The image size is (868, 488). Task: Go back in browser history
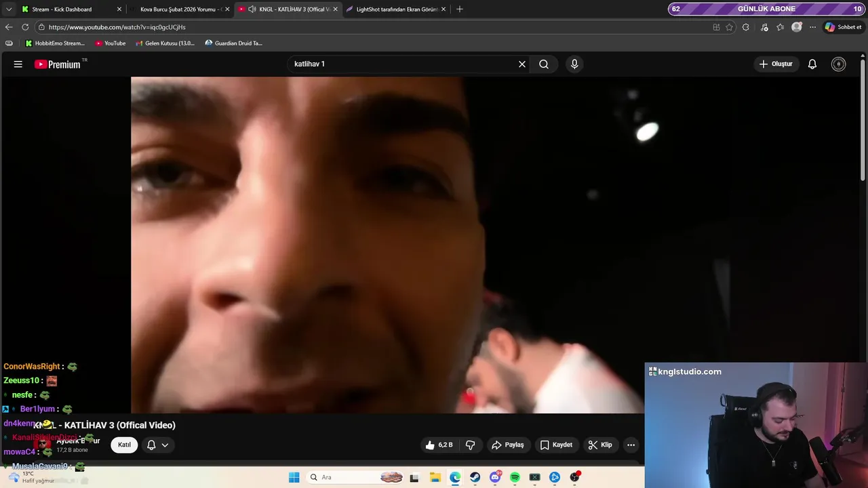pos(9,27)
